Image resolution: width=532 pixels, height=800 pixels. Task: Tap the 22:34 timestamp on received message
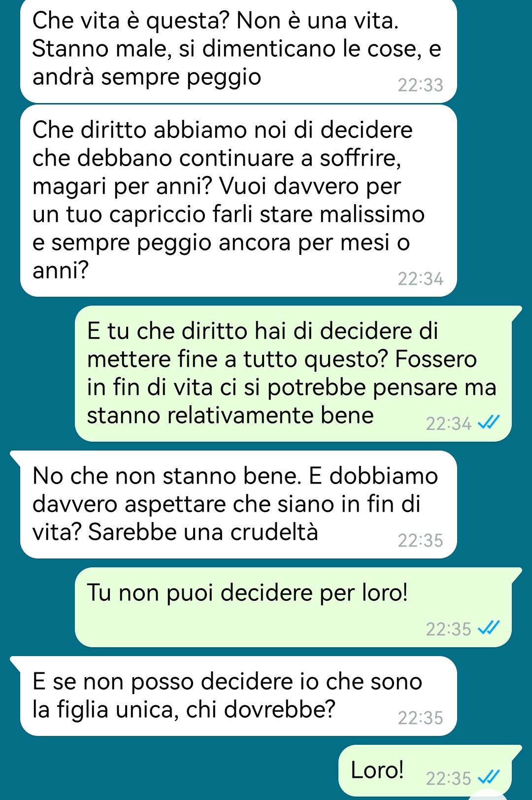pyautogui.click(x=420, y=279)
